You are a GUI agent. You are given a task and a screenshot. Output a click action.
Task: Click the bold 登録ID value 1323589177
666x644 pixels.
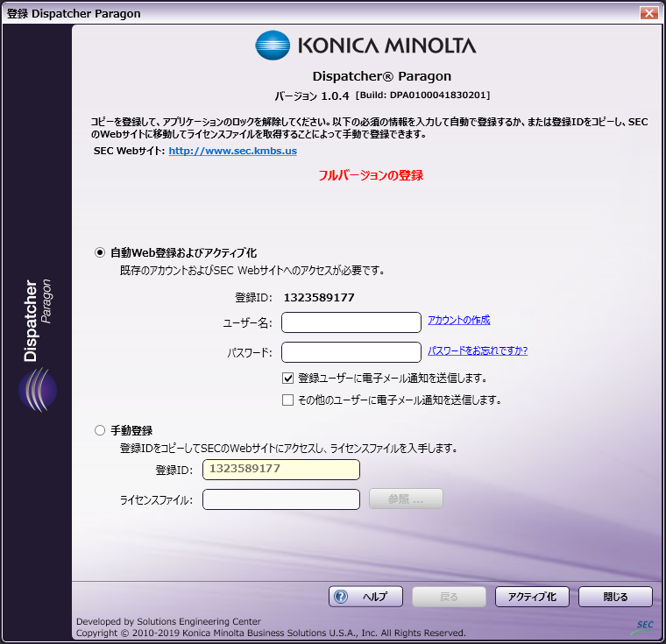click(x=319, y=297)
